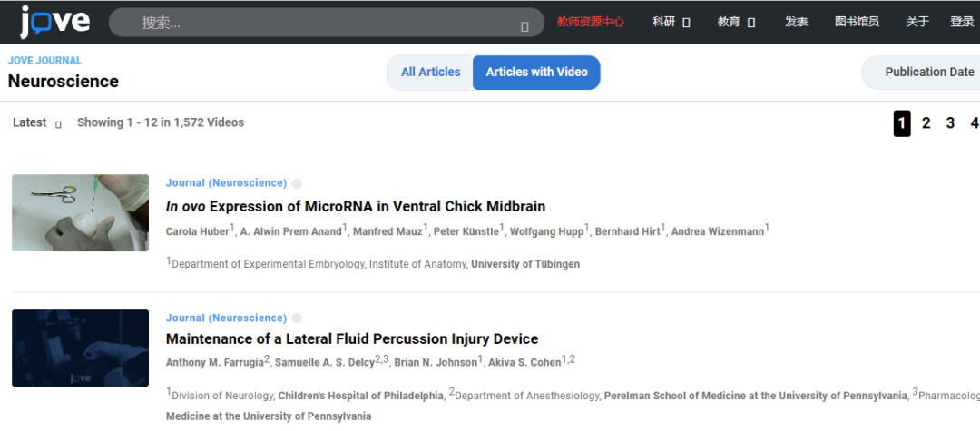Switch to All Articles view
The width and height of the screenshot is (980, 431).
[x=430, y=73]
